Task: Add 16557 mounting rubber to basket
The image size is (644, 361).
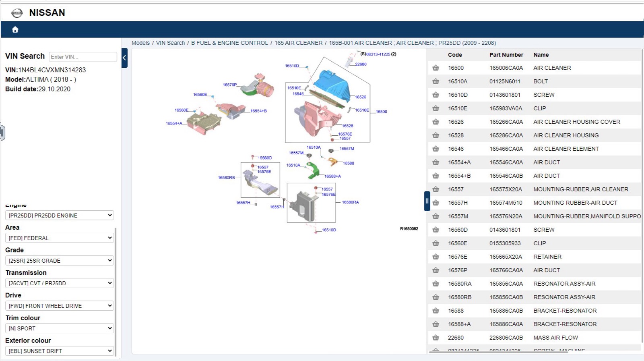Action: point(436,189)
